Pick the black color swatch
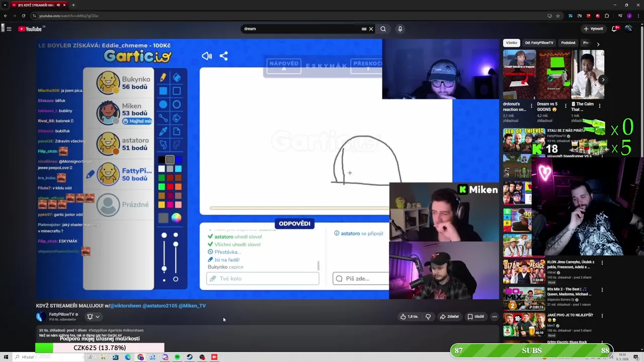 click(162, 160)
